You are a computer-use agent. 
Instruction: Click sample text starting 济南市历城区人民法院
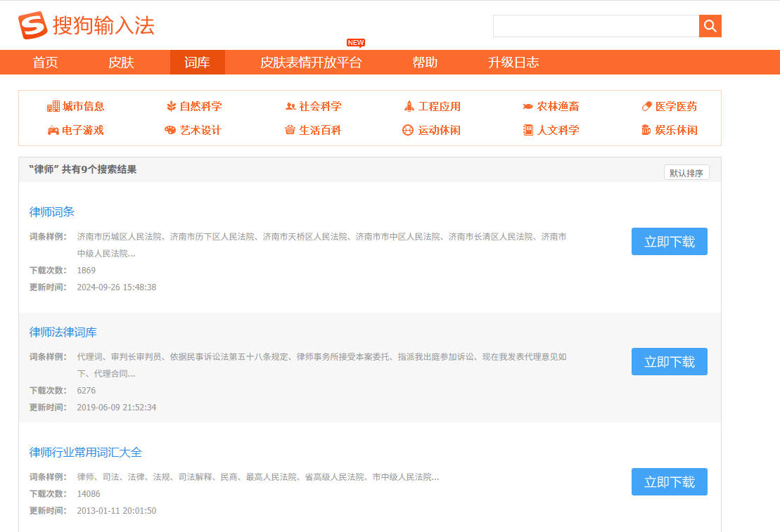pyautogui.click(x=322, y=245)
